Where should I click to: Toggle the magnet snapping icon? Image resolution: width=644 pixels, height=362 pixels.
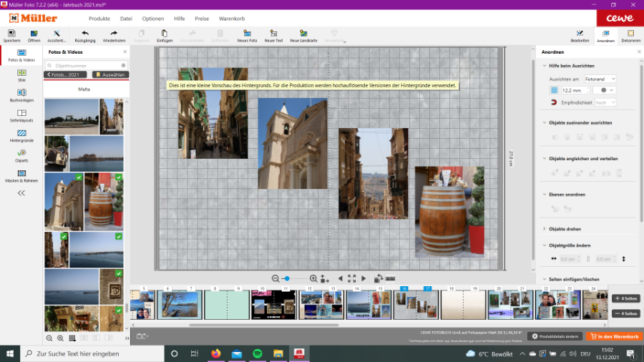click(553, 103)
